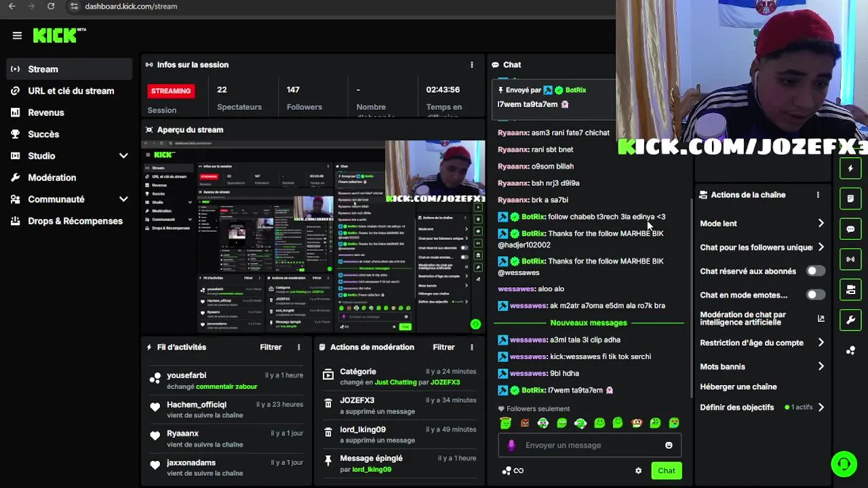
Task: Click the three-dots cluster icon in right sidebar
Action: click(x=850, y=350)
